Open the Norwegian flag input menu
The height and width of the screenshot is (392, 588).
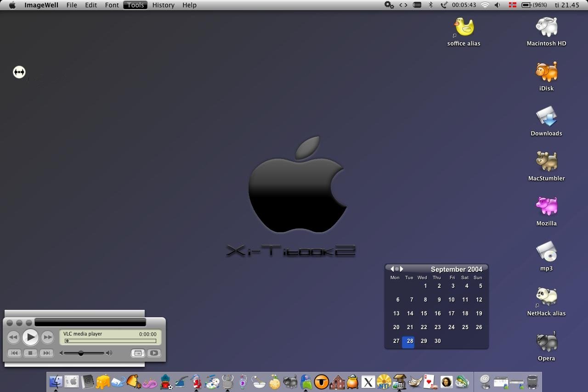pyautogui.click(x=512, y=5)
